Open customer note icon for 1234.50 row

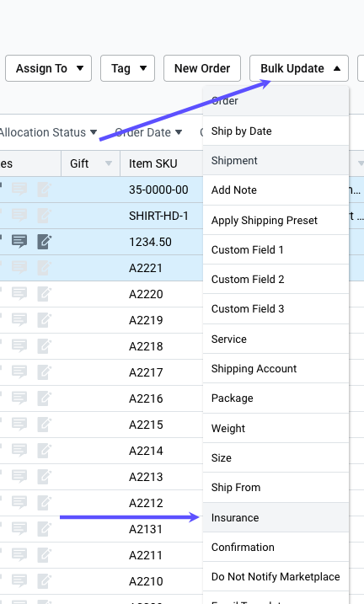pyautogui.click(x=19, y=242)
